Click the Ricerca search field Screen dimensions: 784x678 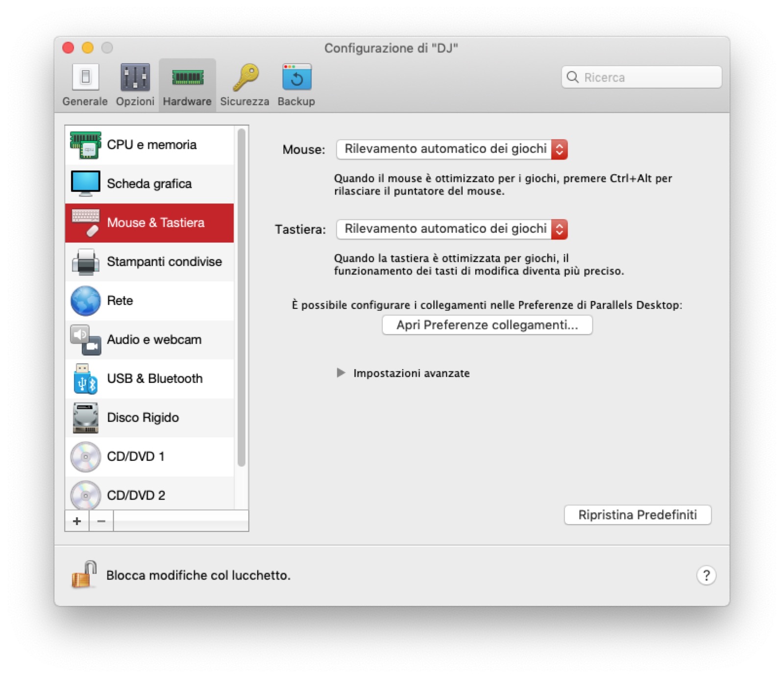pyautogui.click(x=641, y=77)
